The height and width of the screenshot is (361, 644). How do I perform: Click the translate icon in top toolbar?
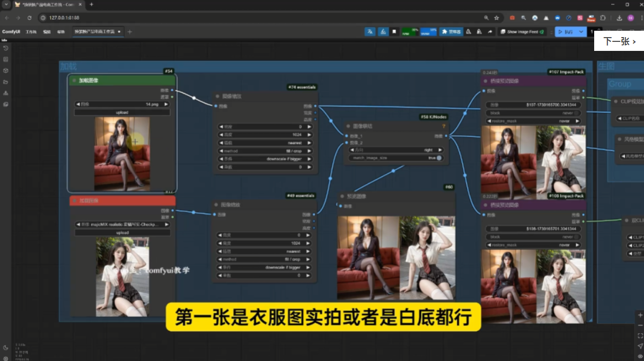coord(370,32)
